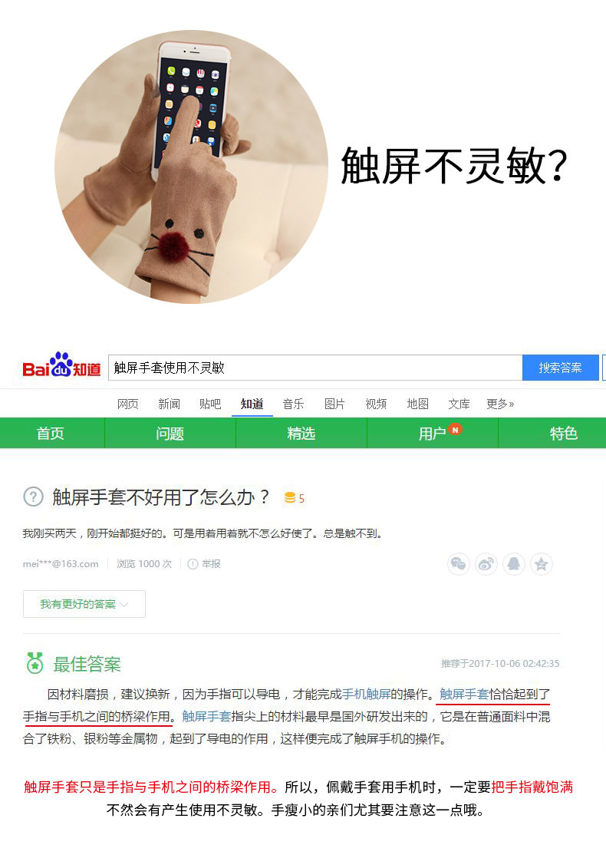Go to 首页 in green navbar
The width and height of the screenshot is (606, 868).
pyautogui.click(x=51, y=433)
